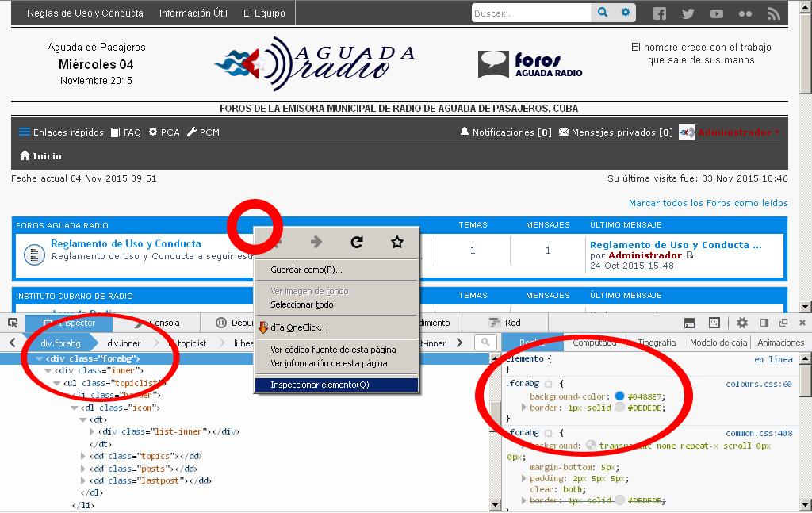Switch to the Animaciones tab
This screenshot has height=513, width=812.
780,343
